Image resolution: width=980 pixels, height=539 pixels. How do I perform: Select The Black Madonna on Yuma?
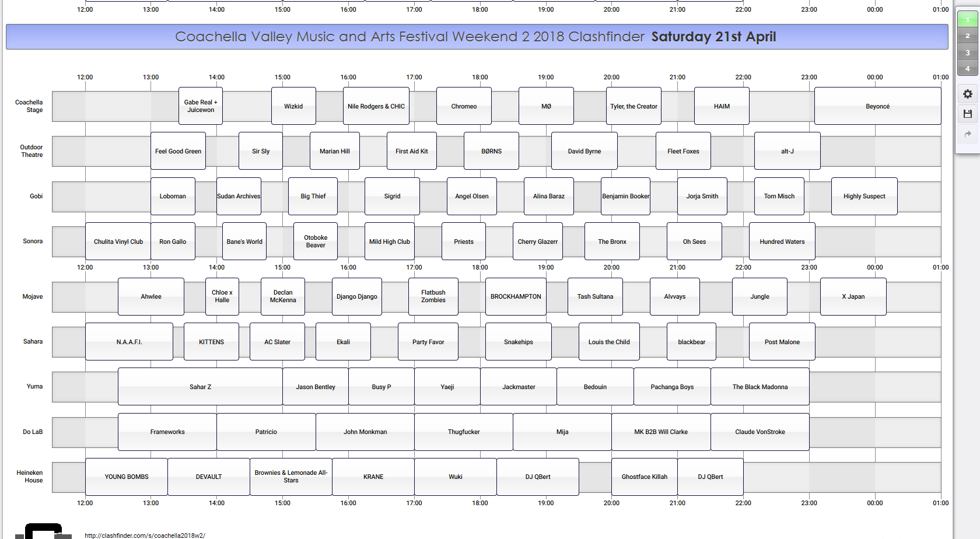click(760, 387)
